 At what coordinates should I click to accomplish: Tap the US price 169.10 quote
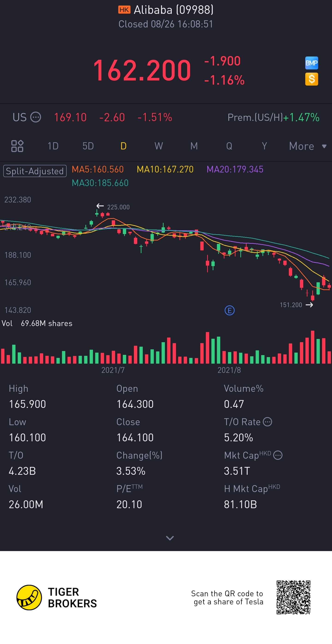click(x=70, y=117)
